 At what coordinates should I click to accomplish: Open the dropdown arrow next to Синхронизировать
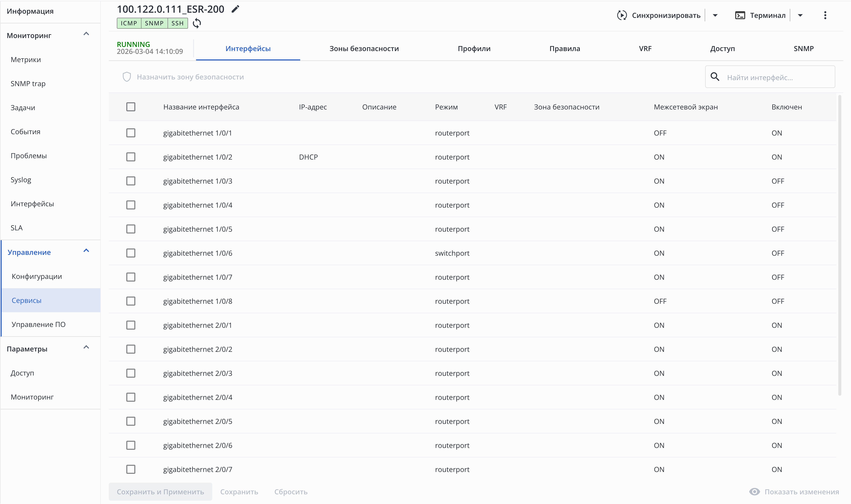(715, 15)
